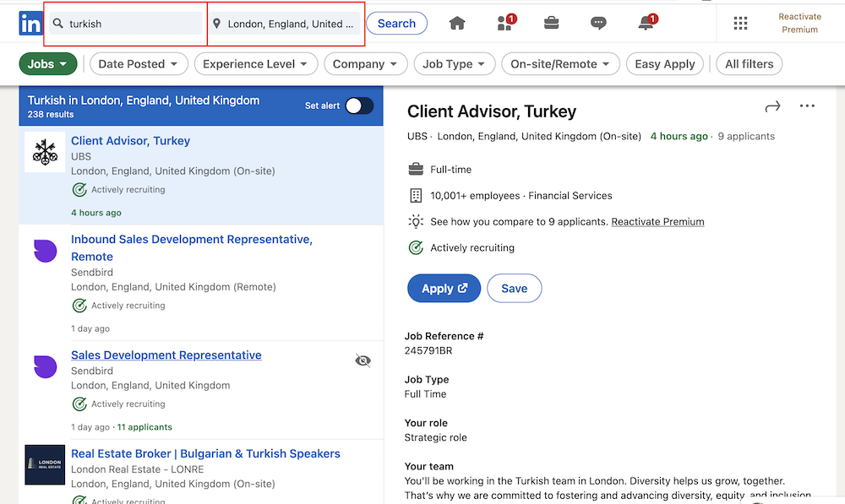
Task: Open the Experience Level filter dropdown
Action: click(x=255, y=64)
